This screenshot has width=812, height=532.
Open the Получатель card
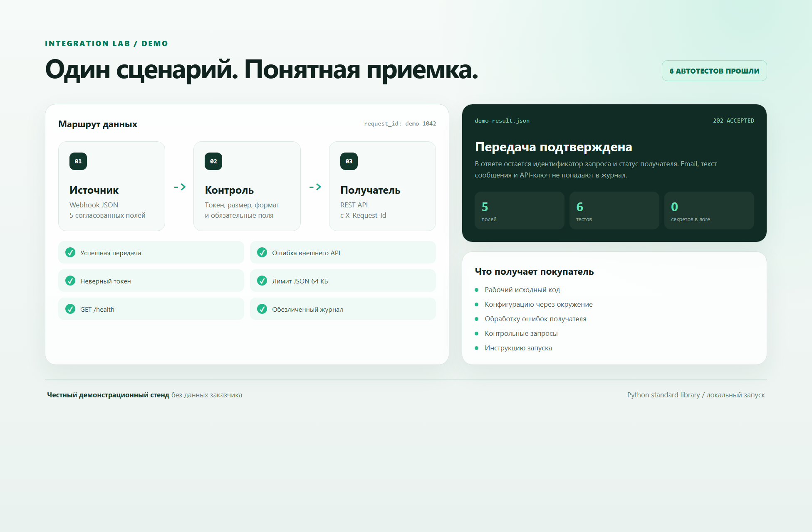(382, 186)
